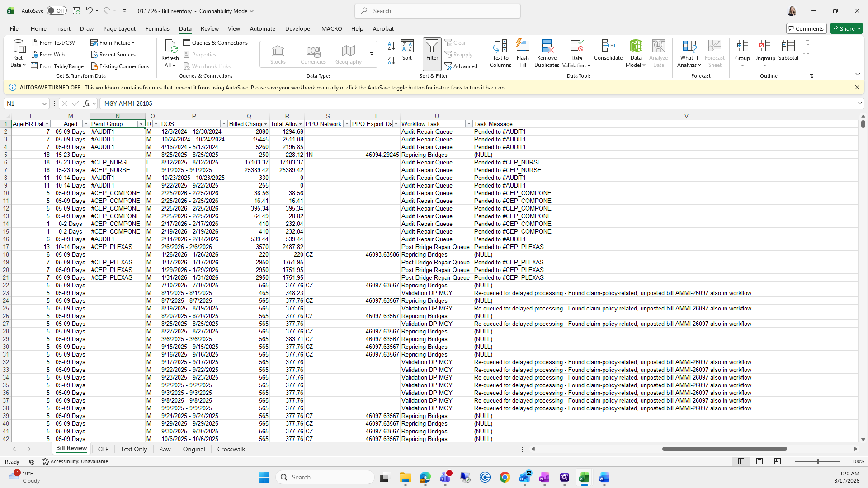Switch to the Crosswalk sheet tab
Screen dimensions: 868x488
coord(231,449)
